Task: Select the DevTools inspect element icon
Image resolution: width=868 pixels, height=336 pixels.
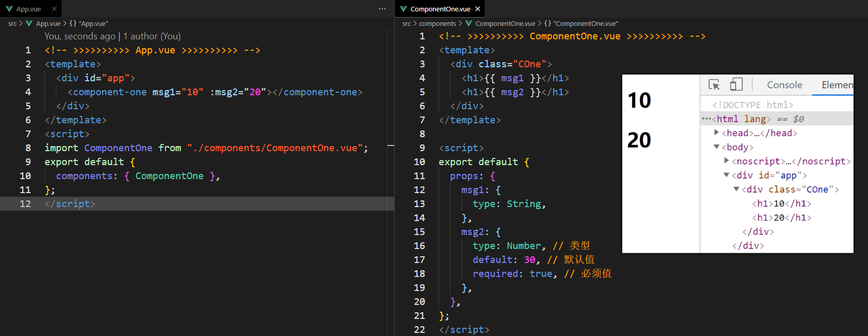Action: (x=714, y=85)
